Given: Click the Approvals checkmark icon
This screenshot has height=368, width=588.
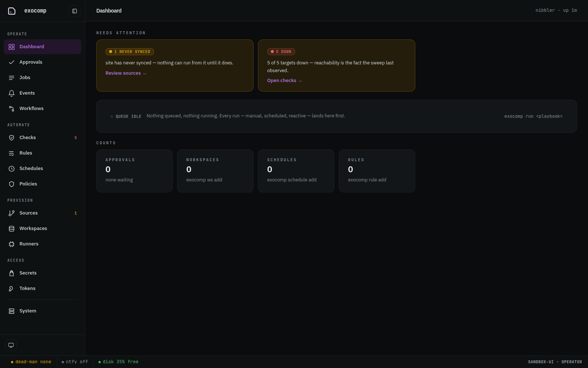Looking at the screenshot, I should click(x=12, y=62).
